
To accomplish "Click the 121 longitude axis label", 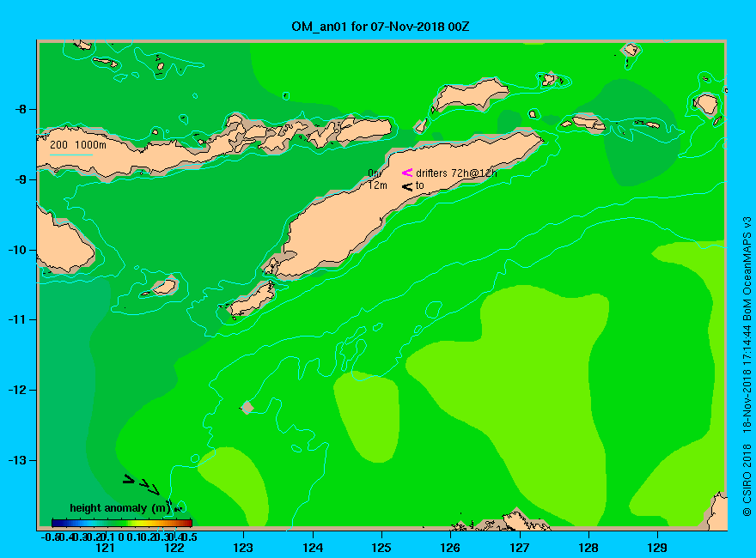I will point(105,548).
